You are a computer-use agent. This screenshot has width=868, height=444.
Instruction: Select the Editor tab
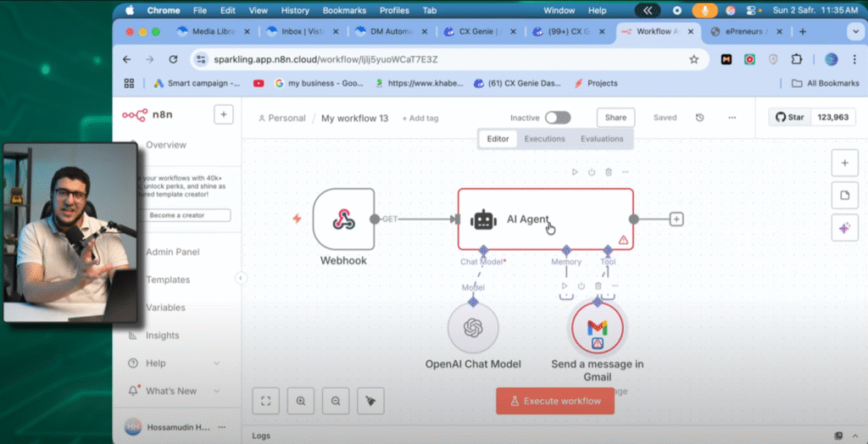pos(498,139)
